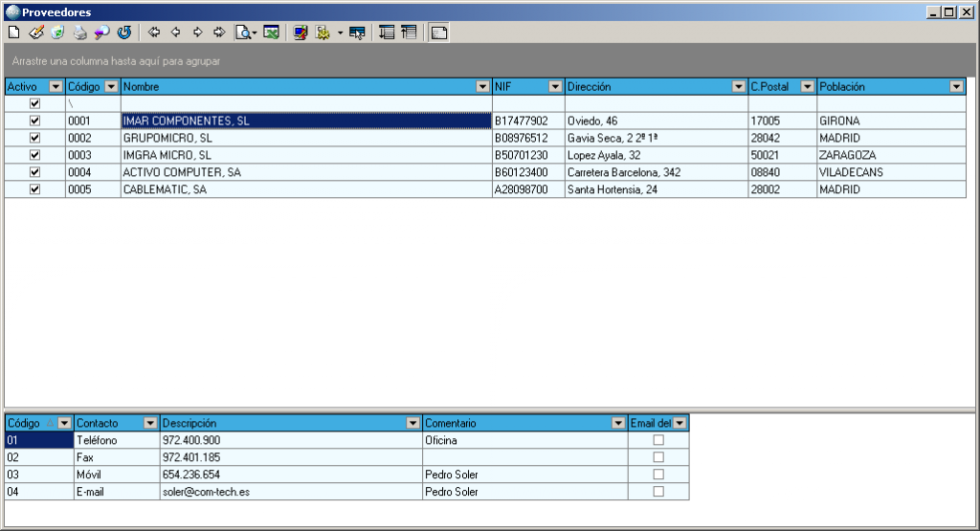Screen dimensions: 980x531
Task: Check Email checkbox for soler@com-tech.es row
Action: point(657,492)
